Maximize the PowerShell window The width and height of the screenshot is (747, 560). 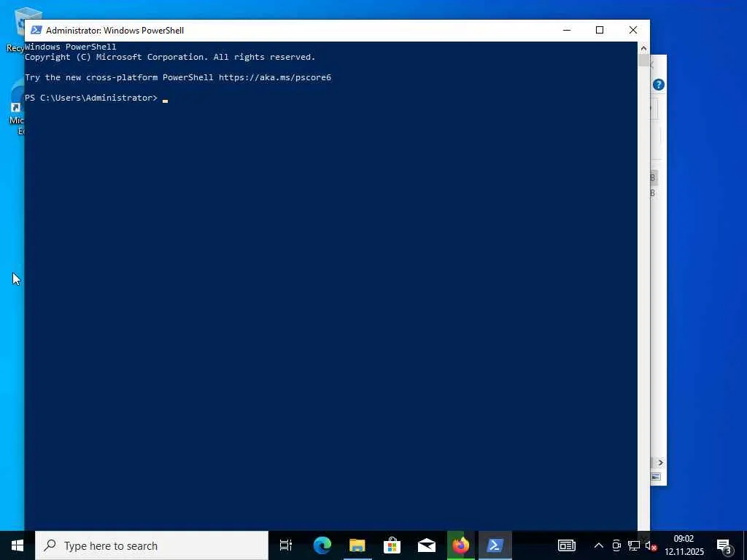tap(600, 30)
